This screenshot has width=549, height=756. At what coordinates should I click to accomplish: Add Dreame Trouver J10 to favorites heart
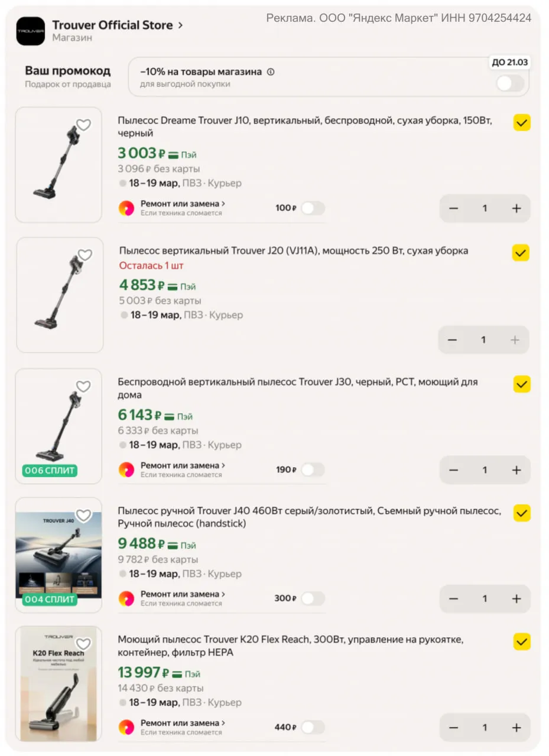pyautogui.click(x=84, y=125)
